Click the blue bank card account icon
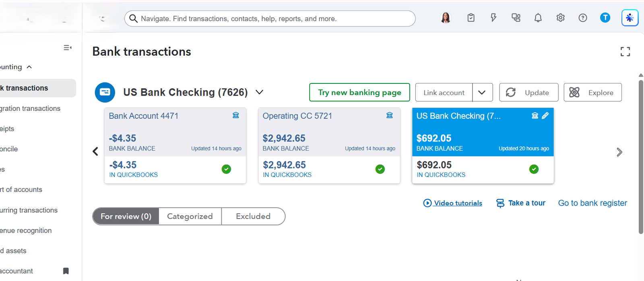This screenshot has height=281, width=644. pyautogui.click(x=105, y=92)
